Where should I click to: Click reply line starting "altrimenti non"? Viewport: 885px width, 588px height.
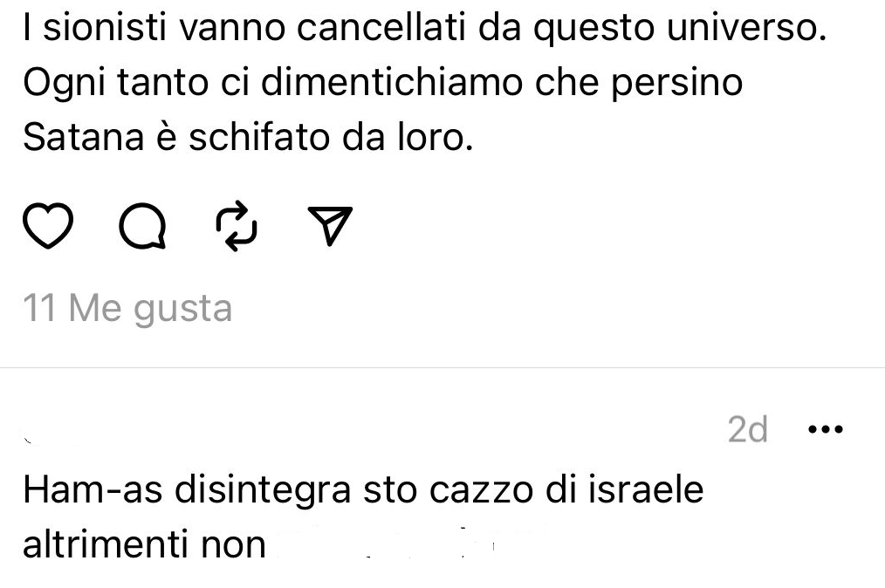(x=144, y=544)
